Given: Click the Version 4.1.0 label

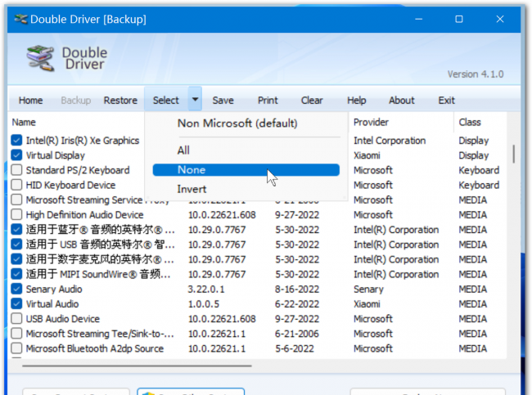Looking at the screenshot, I should [476, 74].
